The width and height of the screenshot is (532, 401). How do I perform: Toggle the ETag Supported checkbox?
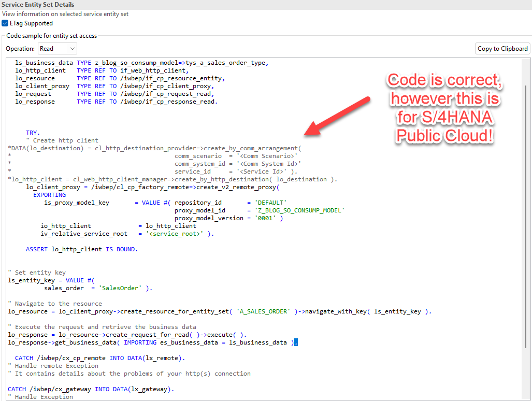coord(5,23)
